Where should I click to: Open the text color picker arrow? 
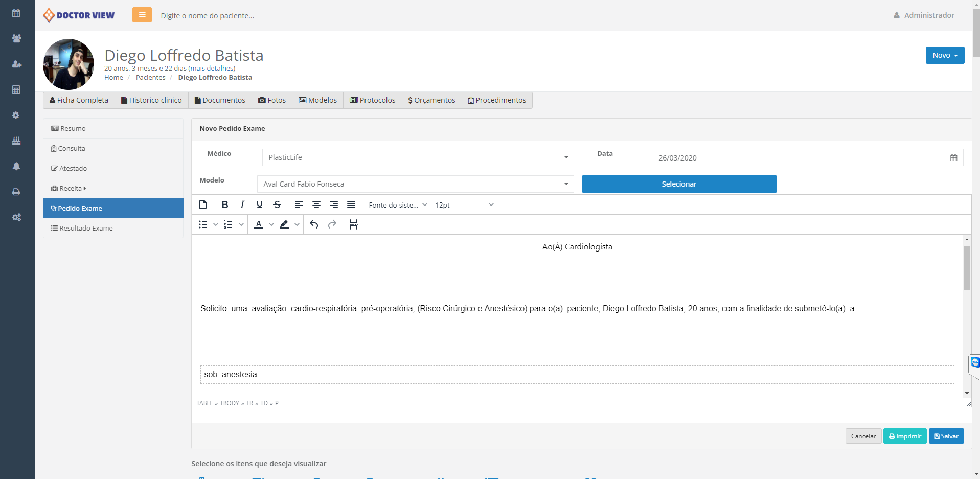click(x=271, y=224)
